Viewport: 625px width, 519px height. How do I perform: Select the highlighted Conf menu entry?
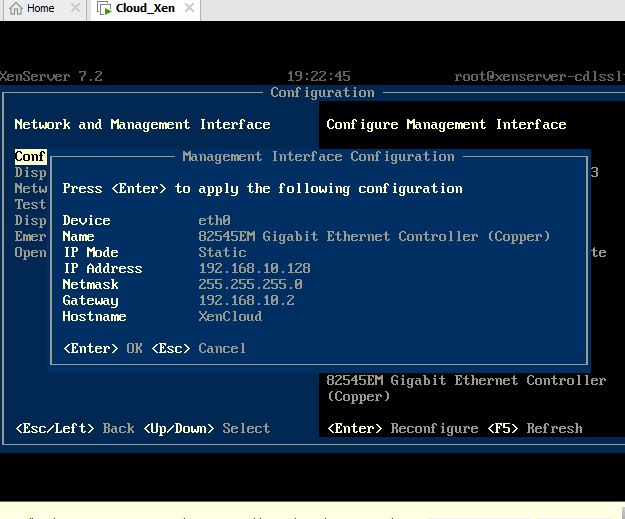[30, 157]
